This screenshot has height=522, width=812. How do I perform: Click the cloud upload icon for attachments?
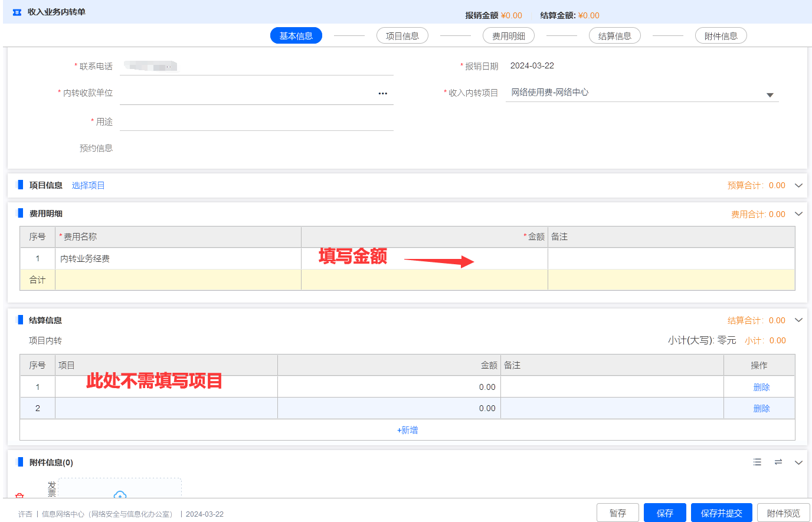click(120, 495)
